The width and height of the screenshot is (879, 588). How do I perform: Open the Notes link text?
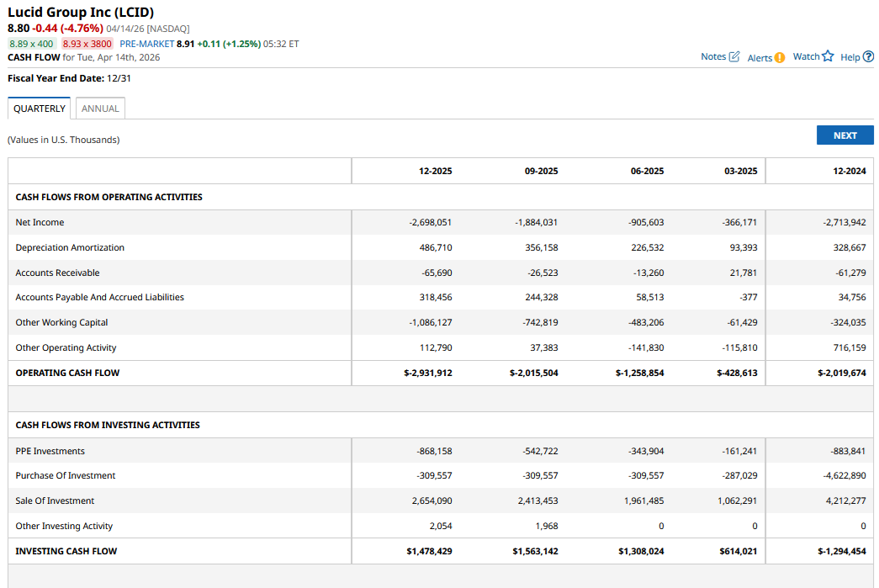[x=713, y=56]
